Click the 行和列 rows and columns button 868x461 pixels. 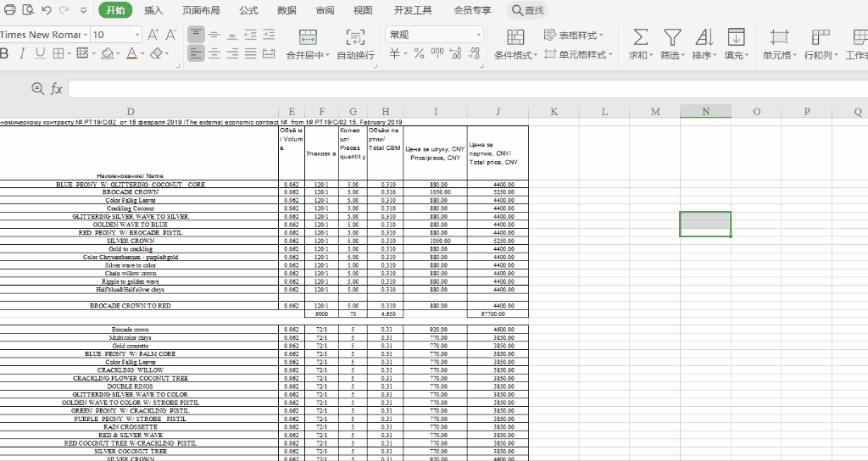(821, 44)
